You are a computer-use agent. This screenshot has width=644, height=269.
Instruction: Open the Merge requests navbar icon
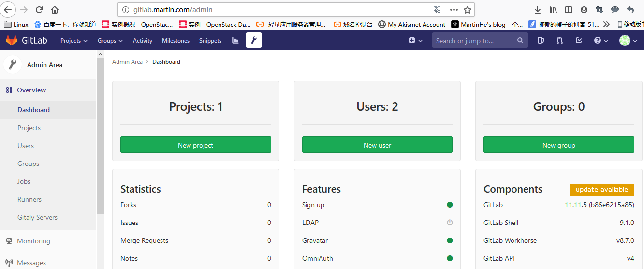click(x=560, y=41)
